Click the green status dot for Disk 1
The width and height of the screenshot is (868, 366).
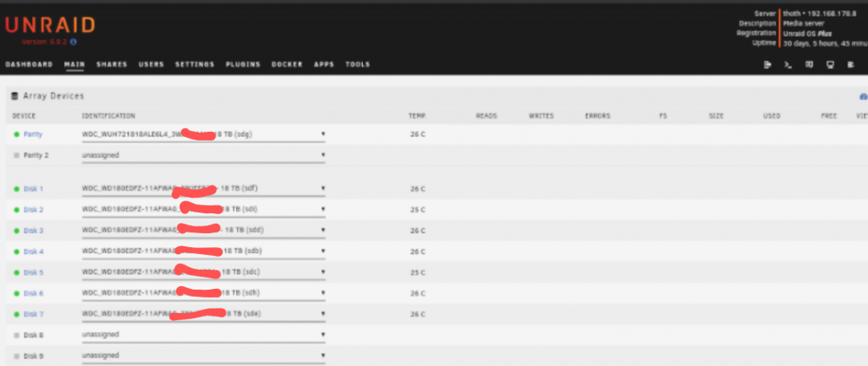tap(16, 189)
